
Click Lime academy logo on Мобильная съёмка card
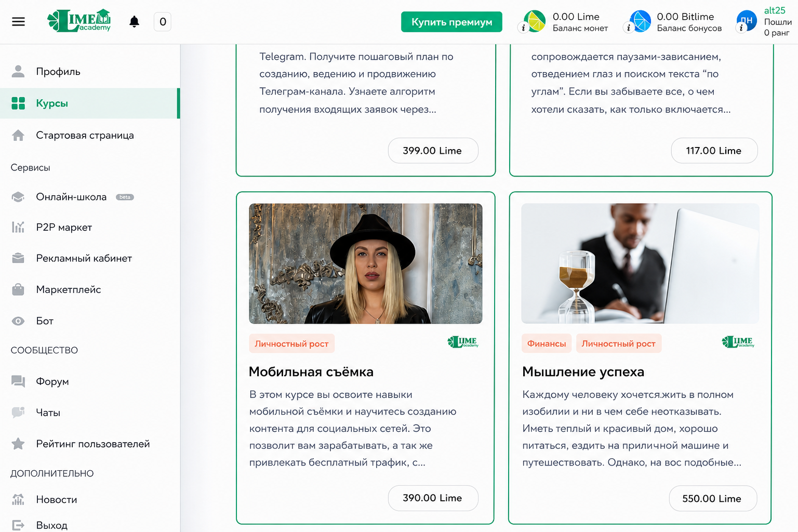tap(463, 342)
